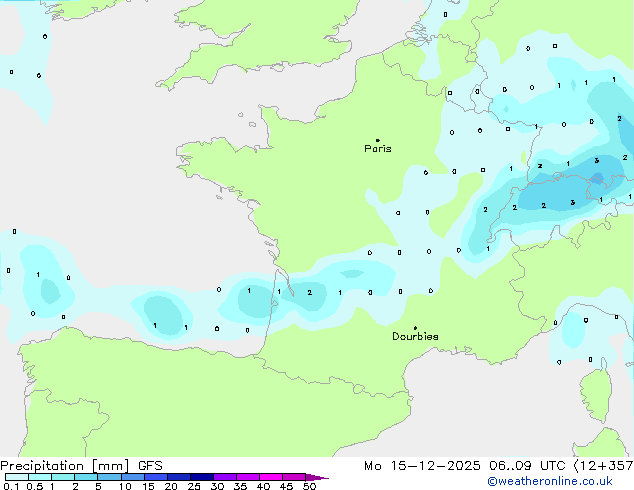
Task: Click the Paris city label
Action: pos(378,148)
